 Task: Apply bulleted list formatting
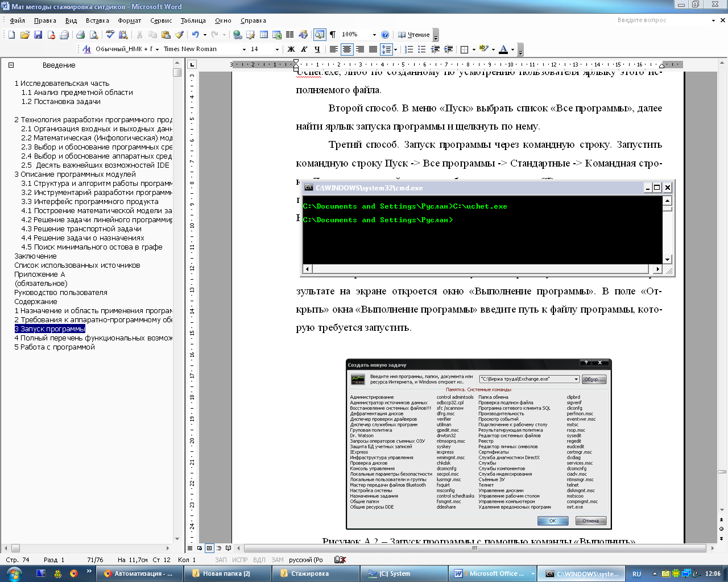coord(421,49)
